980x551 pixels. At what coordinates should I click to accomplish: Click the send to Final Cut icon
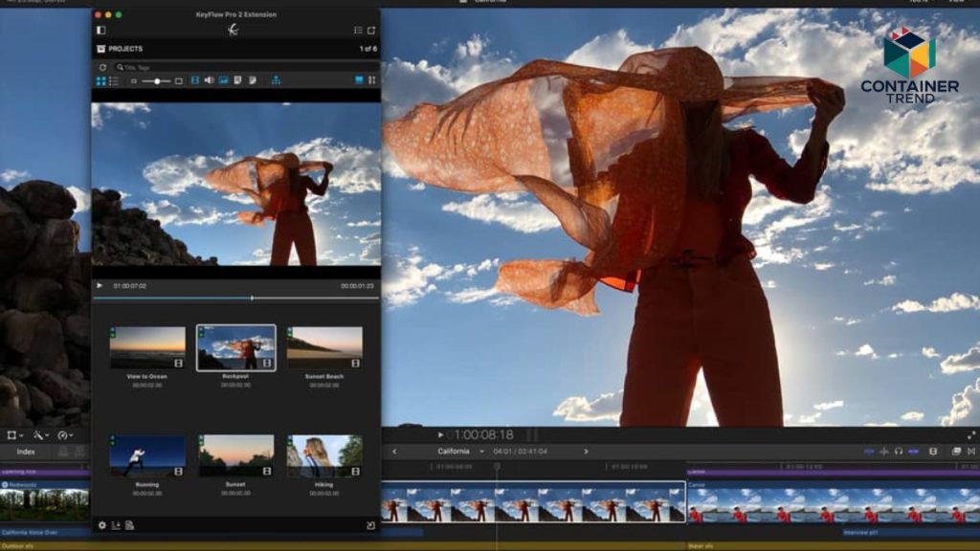tap(370, 526)
